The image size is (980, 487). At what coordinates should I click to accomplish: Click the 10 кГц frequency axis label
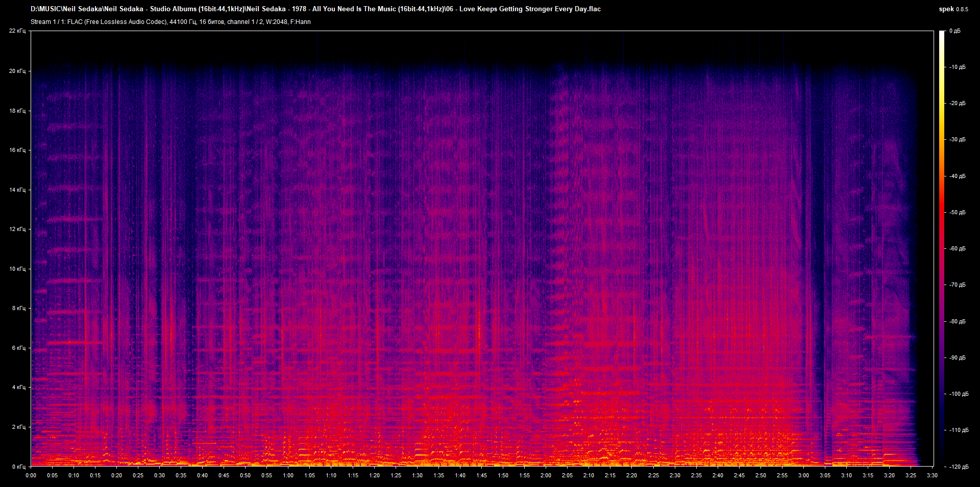click(17, 269)
